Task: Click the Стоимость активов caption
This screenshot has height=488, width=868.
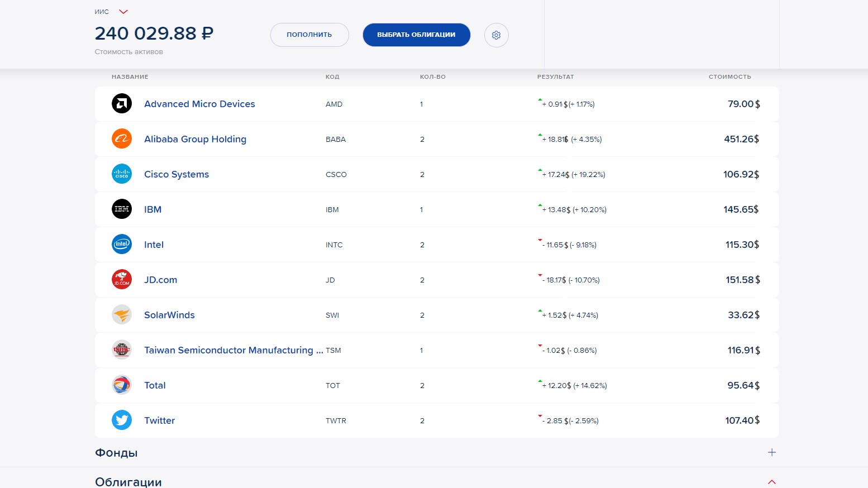Action: [129, 52]
